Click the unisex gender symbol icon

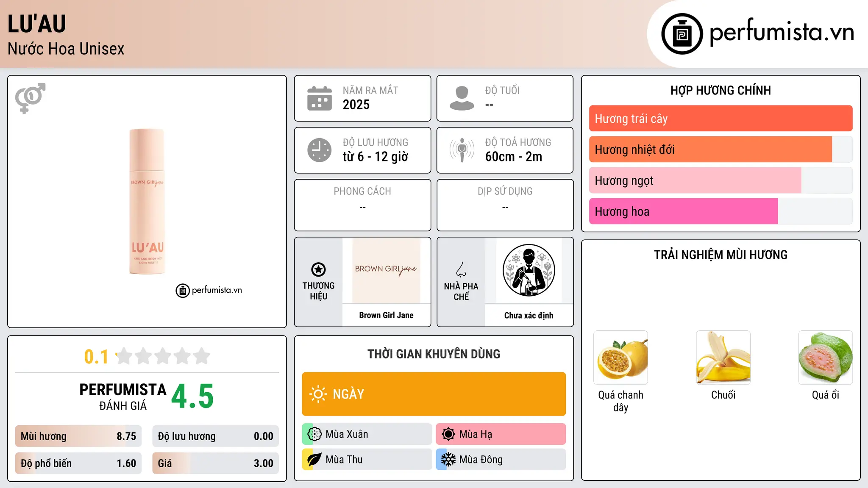30,98
